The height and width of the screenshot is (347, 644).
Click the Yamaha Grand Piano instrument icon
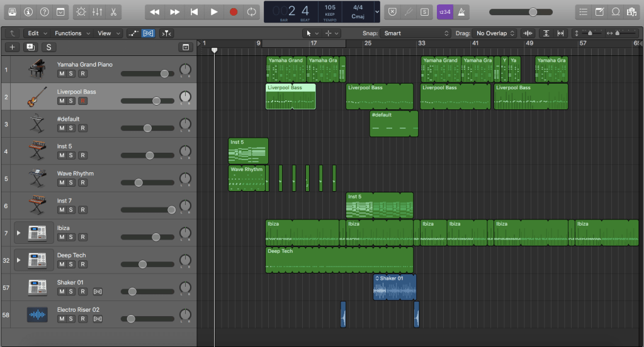[37, 69]
